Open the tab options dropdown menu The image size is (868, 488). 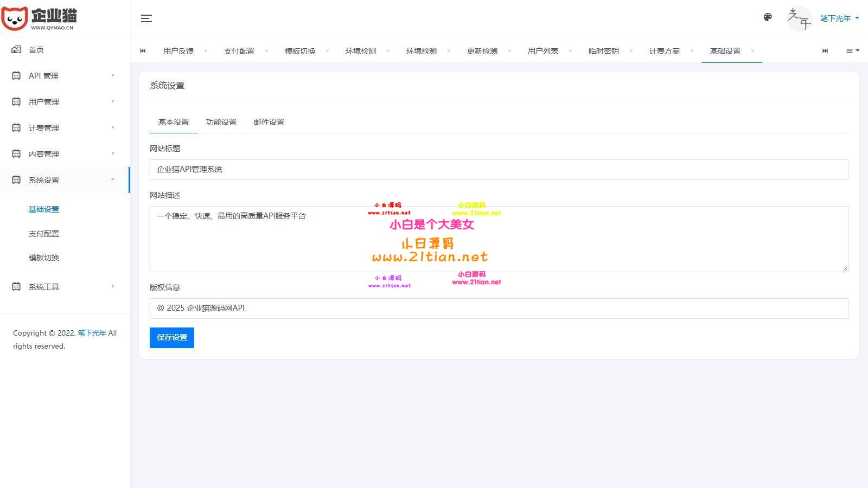tap(852, 51)
